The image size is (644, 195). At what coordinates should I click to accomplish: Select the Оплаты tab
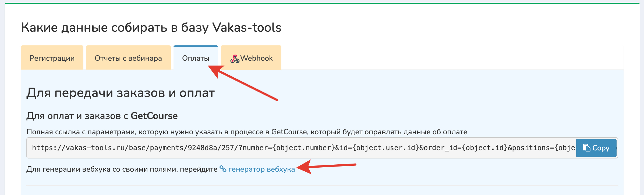pos(196,58)
